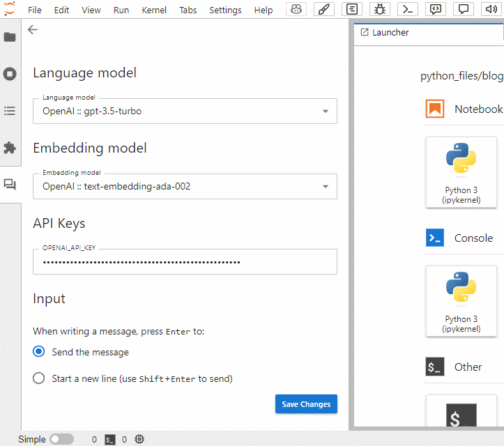This screenshot has width=504, height=446.
Task: Click the Save Changes button
Action: (306, 404)
